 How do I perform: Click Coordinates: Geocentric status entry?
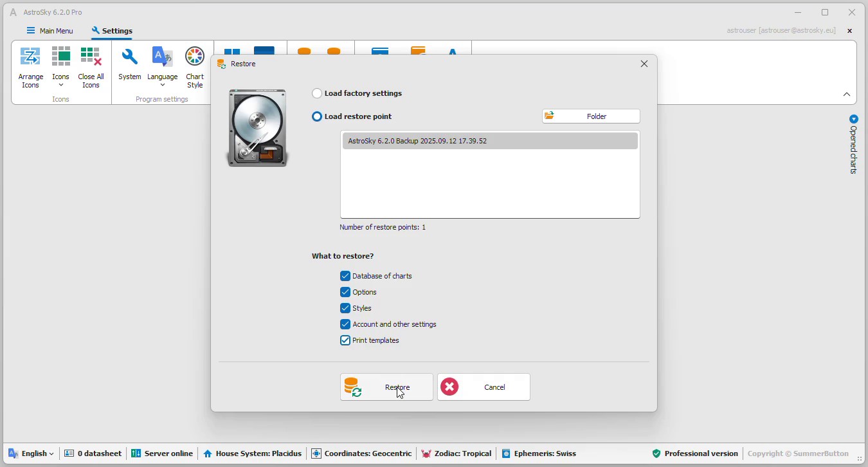click(361, 453)
